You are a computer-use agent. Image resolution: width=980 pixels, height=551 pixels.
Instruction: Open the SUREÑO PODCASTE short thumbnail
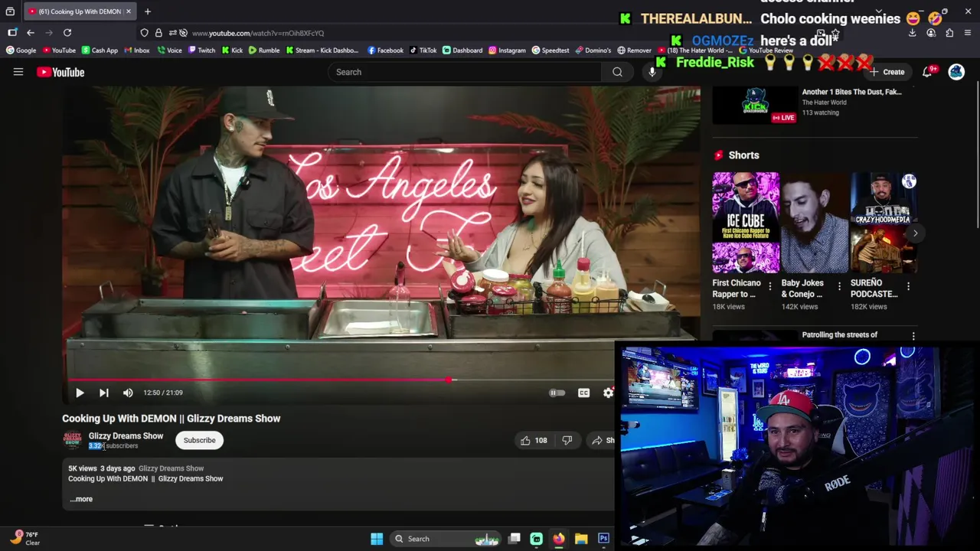click(x=884, y=223)
